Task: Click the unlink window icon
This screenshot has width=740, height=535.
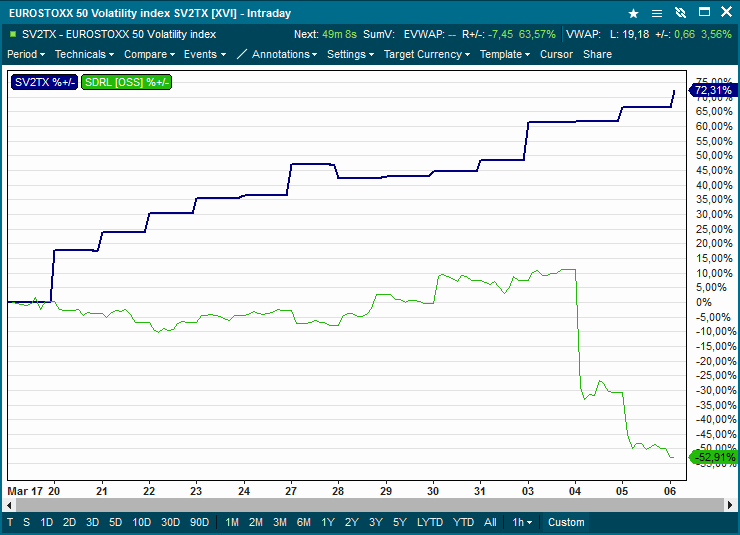Action: (680, 13)
